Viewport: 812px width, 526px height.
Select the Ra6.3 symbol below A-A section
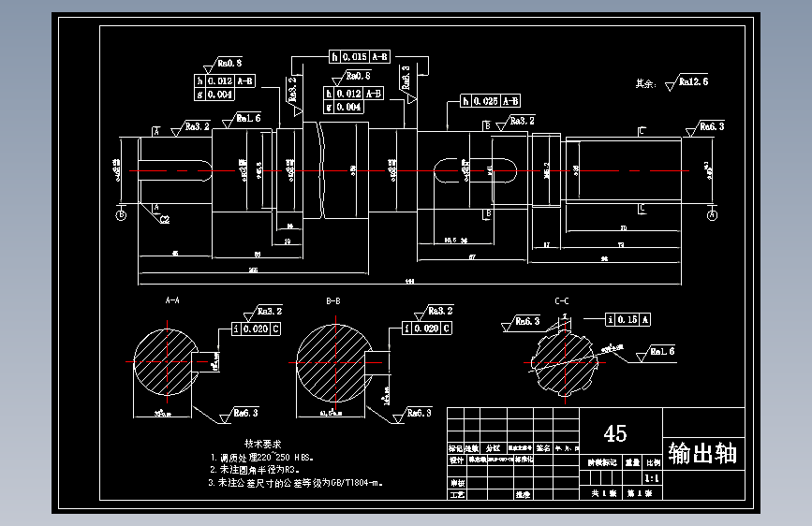[x=239, y=415]
